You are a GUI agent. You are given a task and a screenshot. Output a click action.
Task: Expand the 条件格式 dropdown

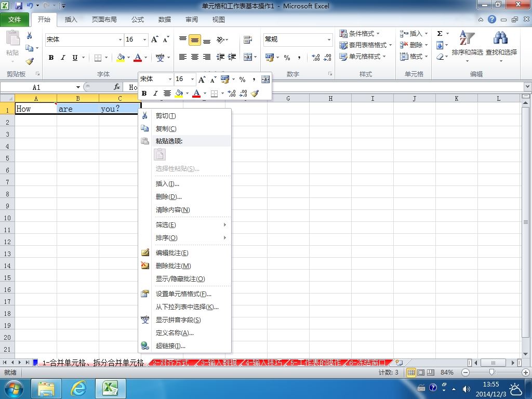pos(378,34)
